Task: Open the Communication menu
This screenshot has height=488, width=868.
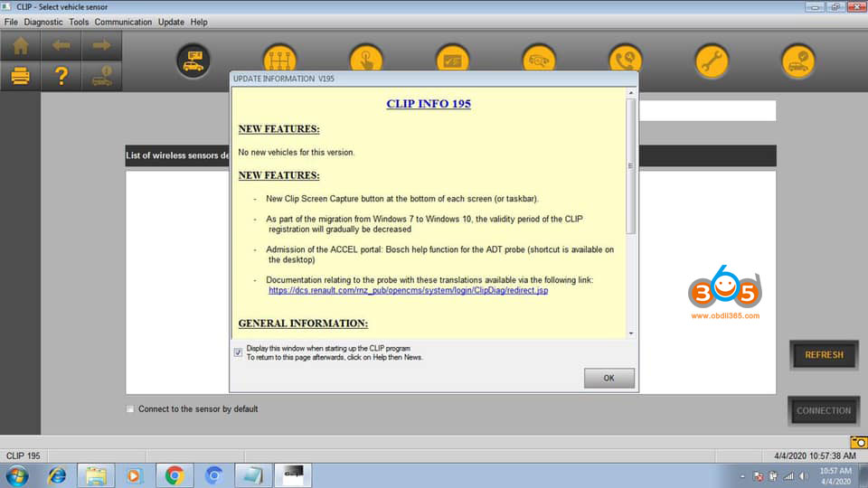Action: [x=123, y=22]
